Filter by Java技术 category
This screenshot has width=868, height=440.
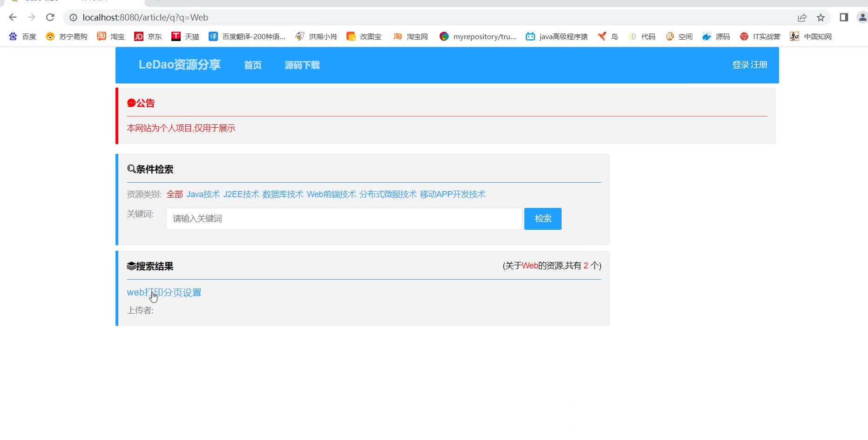coord(203,194)
